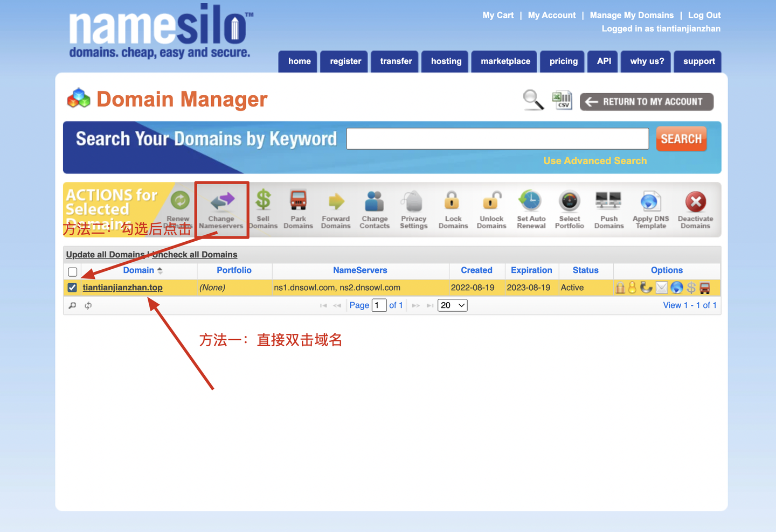Export domains with the CSV icon
This screenshot has height=532, width=776.
562,100
